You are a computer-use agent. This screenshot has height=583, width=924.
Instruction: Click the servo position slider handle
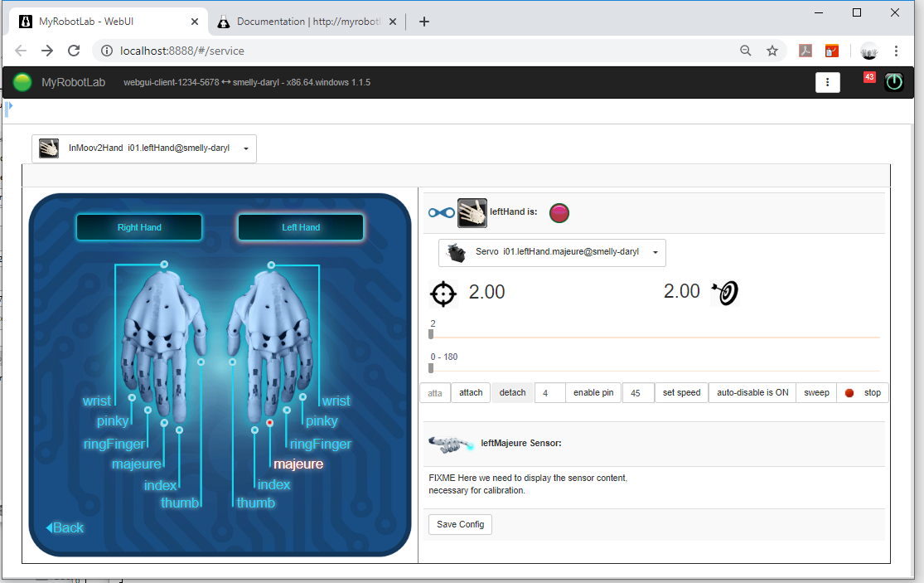[x=431, y=334]
